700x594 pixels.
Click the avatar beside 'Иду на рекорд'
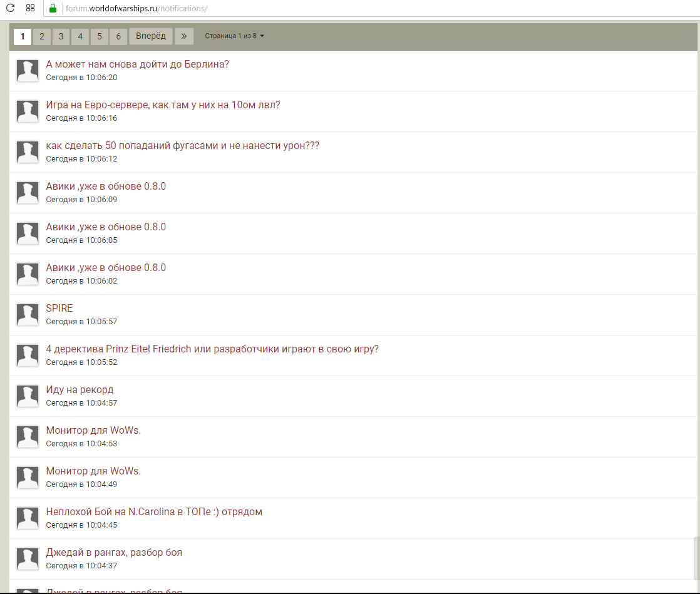[27, 396]
